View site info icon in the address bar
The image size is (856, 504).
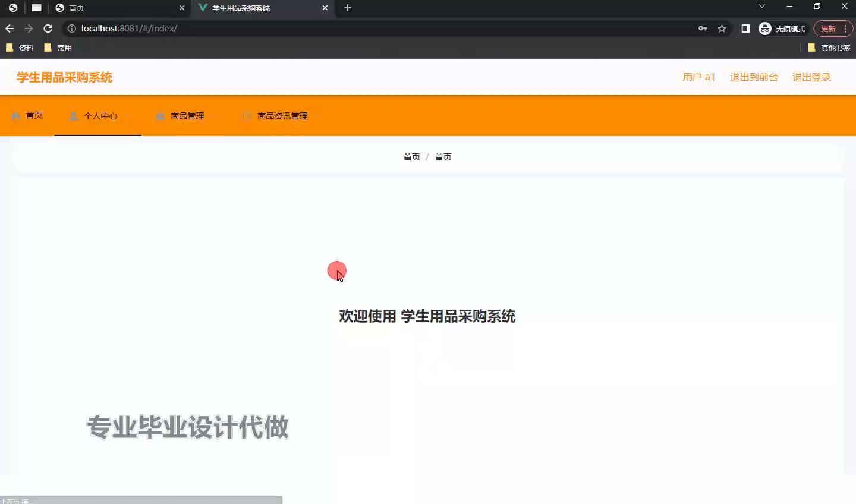pos(72,29)
